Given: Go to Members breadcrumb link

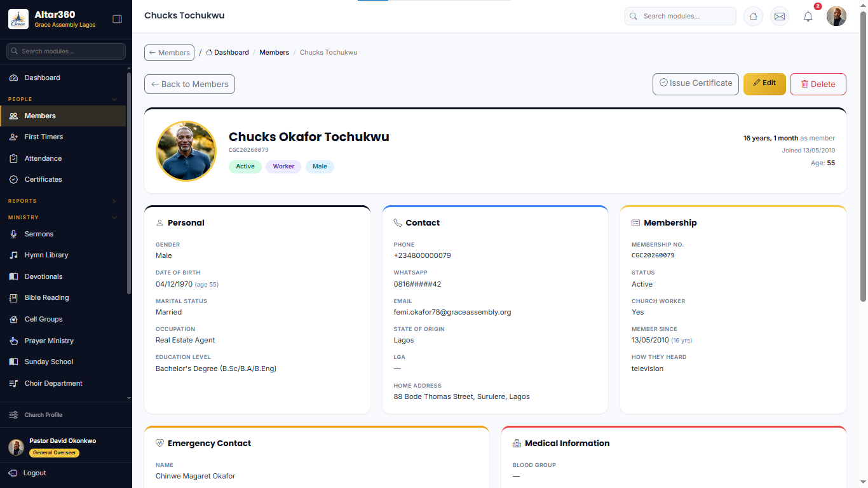Looking at the screenshot, I should pos(274,52).
